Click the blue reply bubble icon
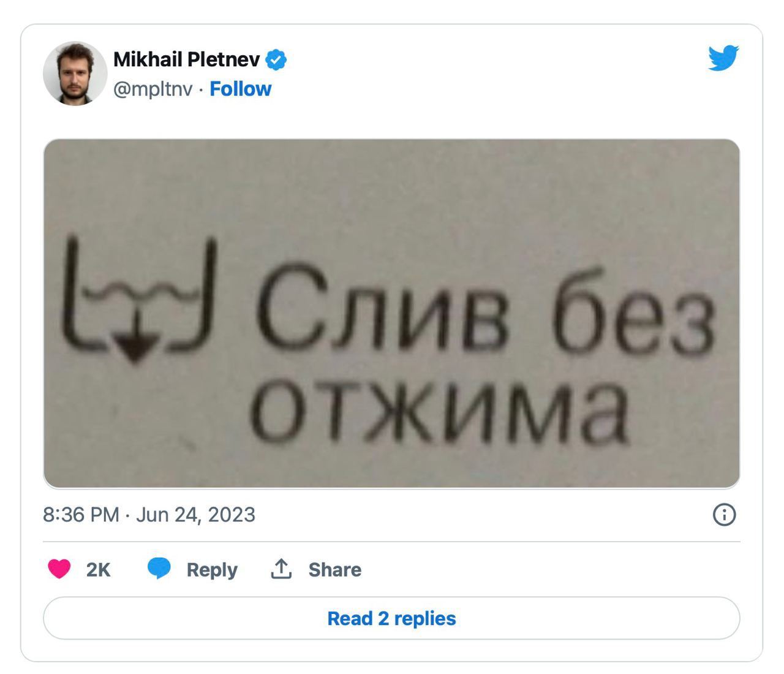Screen dimensions: 784x674 (x=159, y=569)
